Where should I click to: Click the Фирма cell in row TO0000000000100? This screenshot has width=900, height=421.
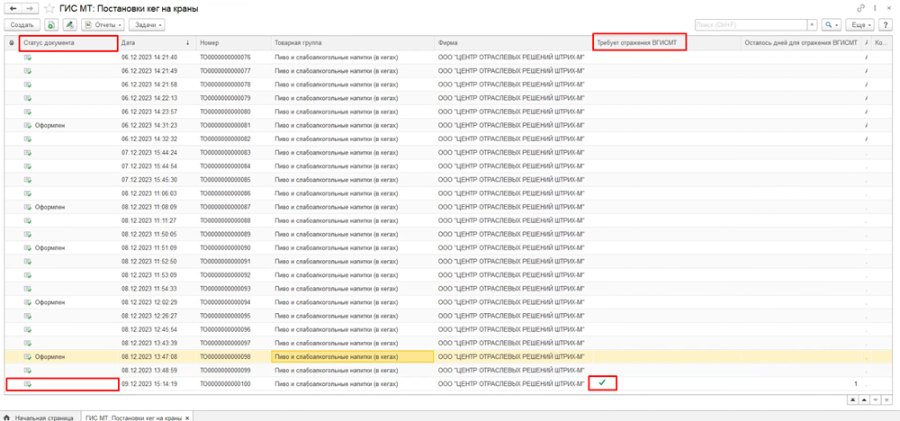(511, 384)
